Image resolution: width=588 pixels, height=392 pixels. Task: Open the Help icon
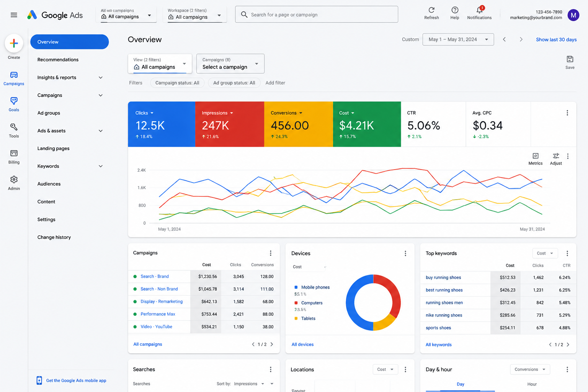[455, 10]
